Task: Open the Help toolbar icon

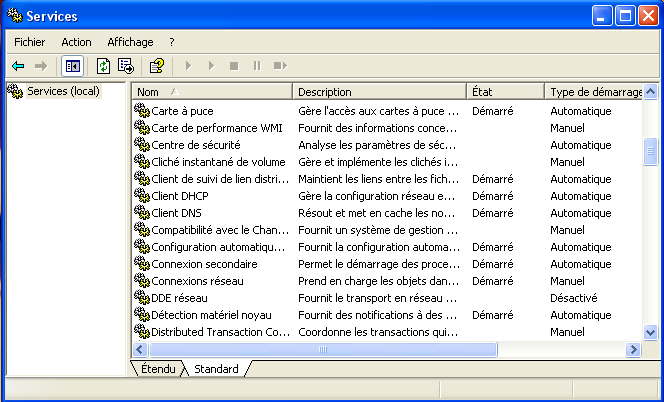Action: coord(157,66)
